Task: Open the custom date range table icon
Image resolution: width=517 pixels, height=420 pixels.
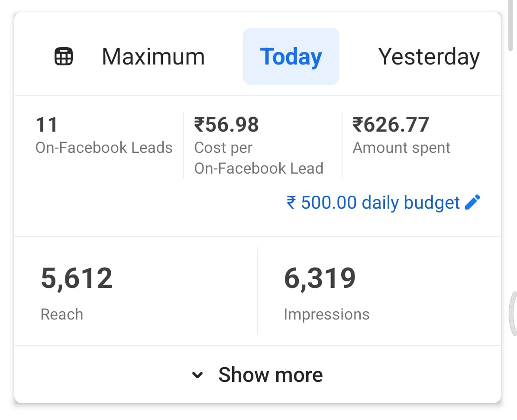Action: pyautogui.click(x=64, y=57)
